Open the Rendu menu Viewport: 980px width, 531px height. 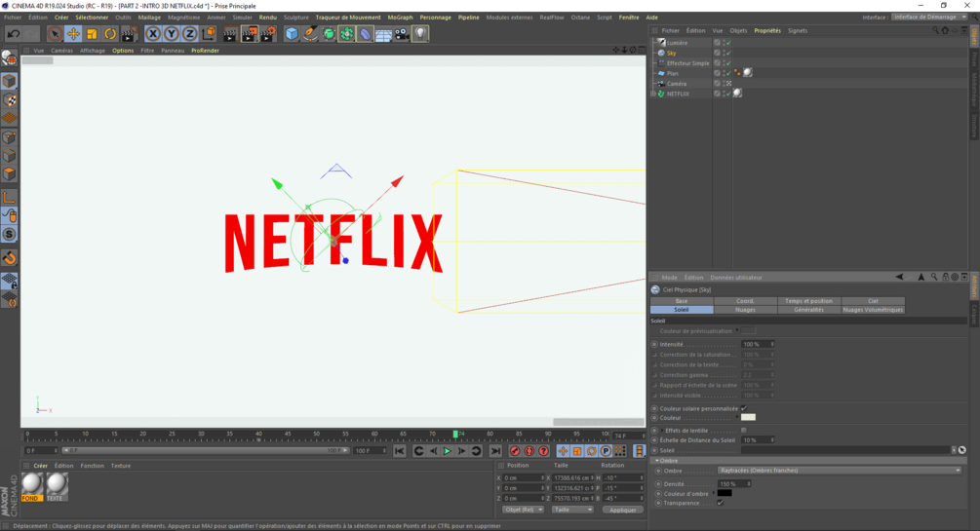click(x=267, y=18)
